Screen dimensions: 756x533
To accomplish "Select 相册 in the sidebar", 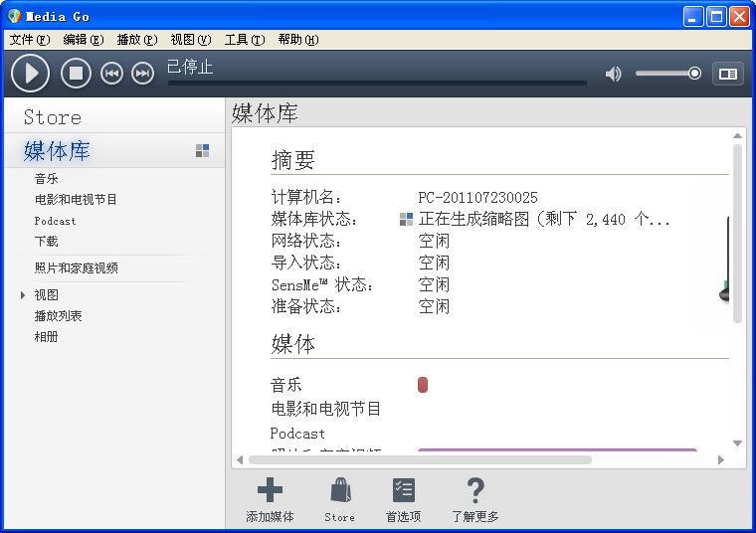I will pos(47,337).
